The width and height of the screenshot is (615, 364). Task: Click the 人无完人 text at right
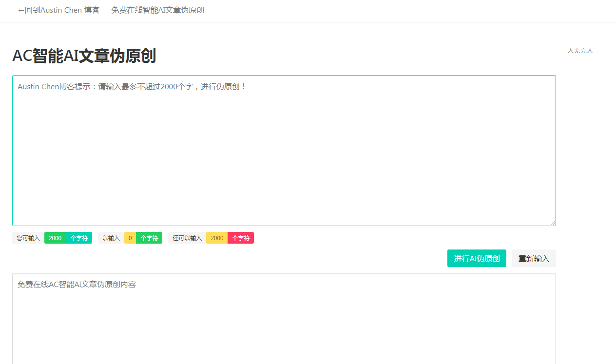pos(580,51)
